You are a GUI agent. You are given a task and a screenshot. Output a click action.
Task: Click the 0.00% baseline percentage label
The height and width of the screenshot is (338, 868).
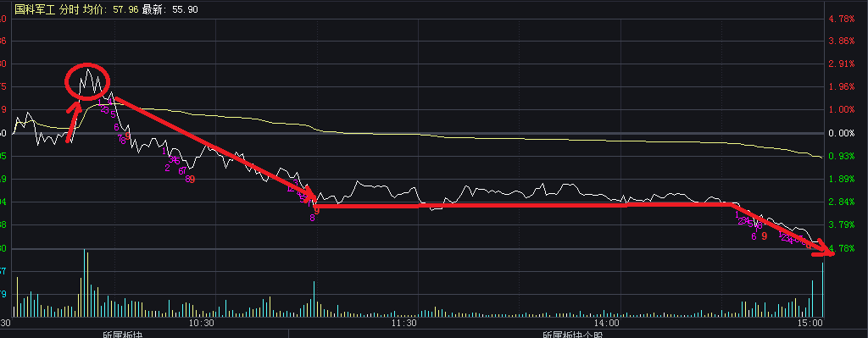[x=842, y=133]
